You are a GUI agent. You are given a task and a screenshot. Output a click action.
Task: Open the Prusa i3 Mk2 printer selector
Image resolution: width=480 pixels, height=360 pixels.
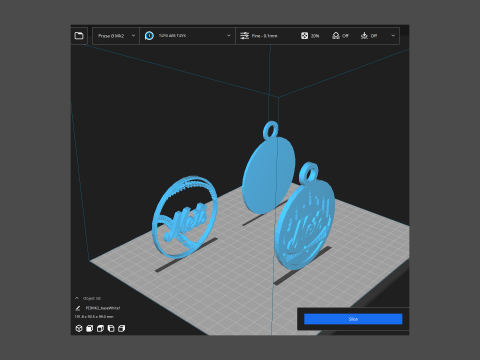coord(116,36)
